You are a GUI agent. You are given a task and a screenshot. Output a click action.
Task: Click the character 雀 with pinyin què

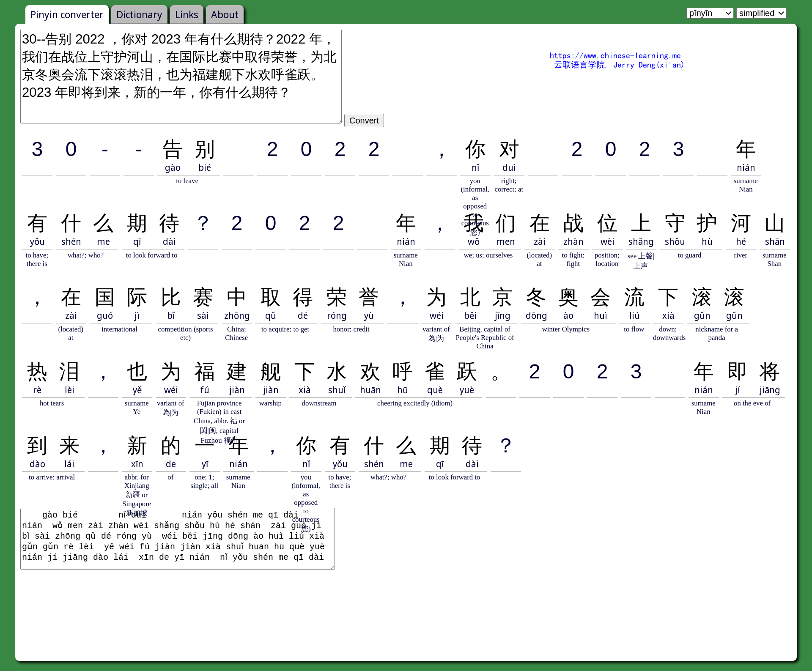pos(435,372)
